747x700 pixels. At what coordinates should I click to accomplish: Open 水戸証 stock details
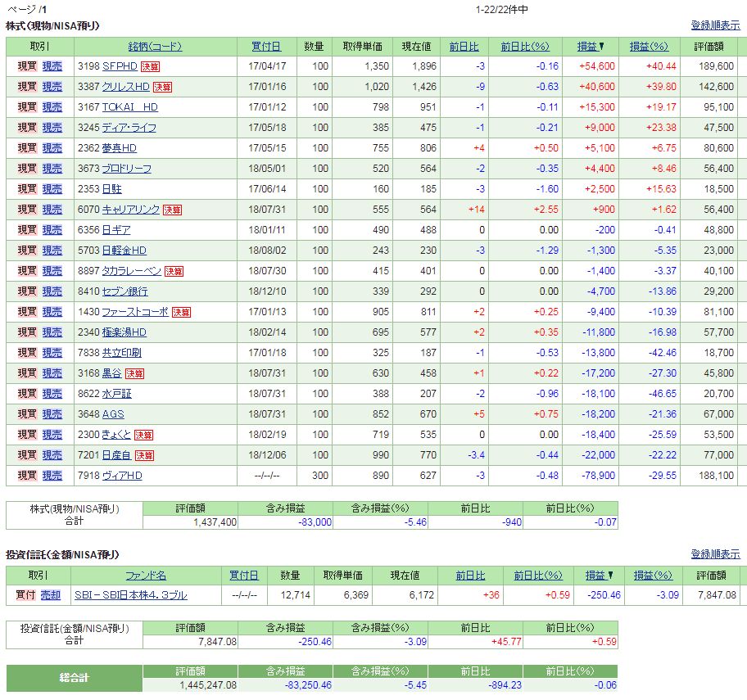116,394
